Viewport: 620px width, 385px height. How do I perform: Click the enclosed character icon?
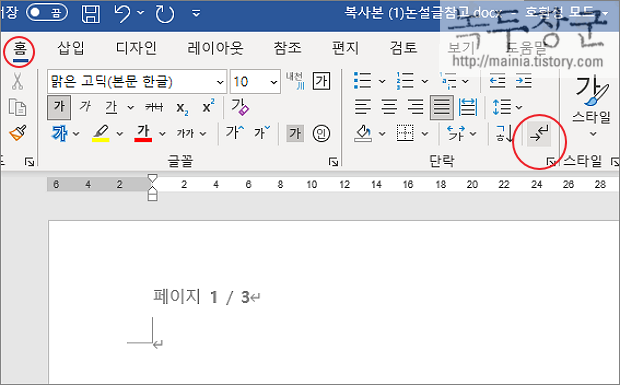click(321, 134)
